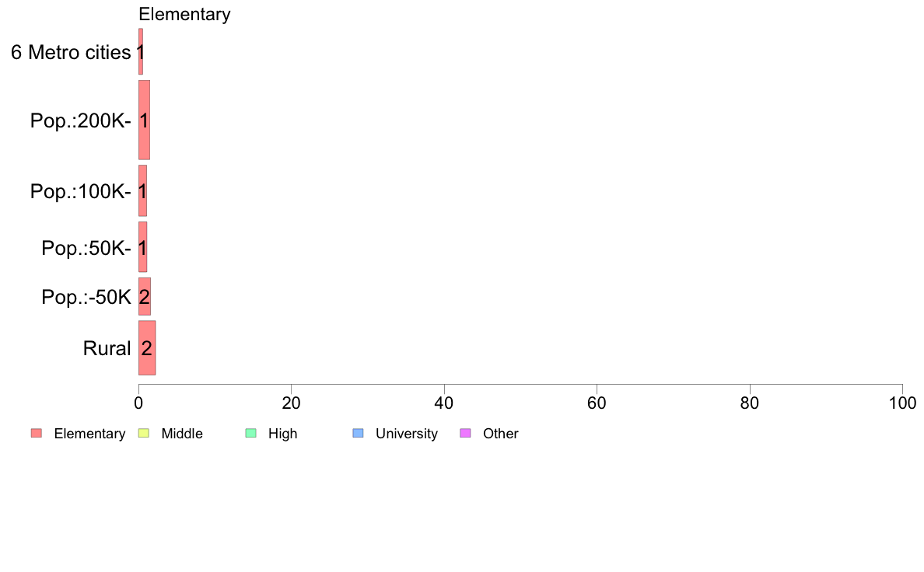Select the Pop.:200K- bar
The image size is (924, 572).
pyautogui.click(x=145, y=120)
